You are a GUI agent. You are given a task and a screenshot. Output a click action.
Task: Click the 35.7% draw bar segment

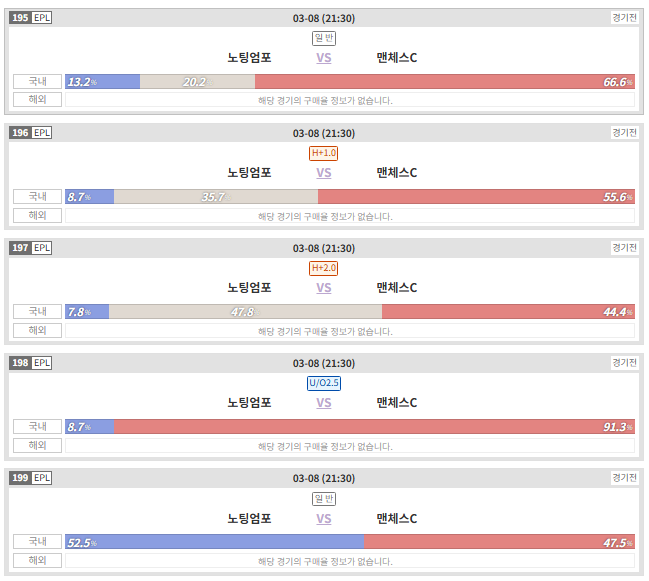pyautogui.click(x=216, y=197)
